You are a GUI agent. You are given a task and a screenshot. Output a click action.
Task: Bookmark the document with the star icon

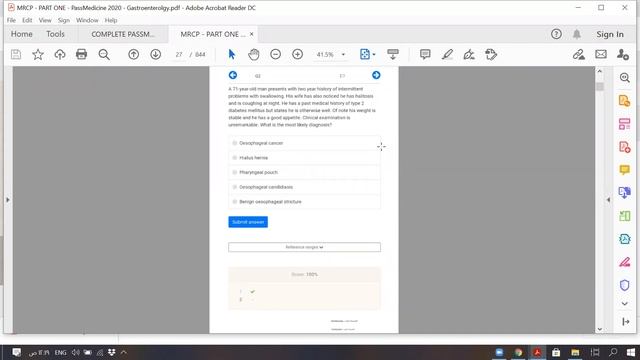point(38,54)
